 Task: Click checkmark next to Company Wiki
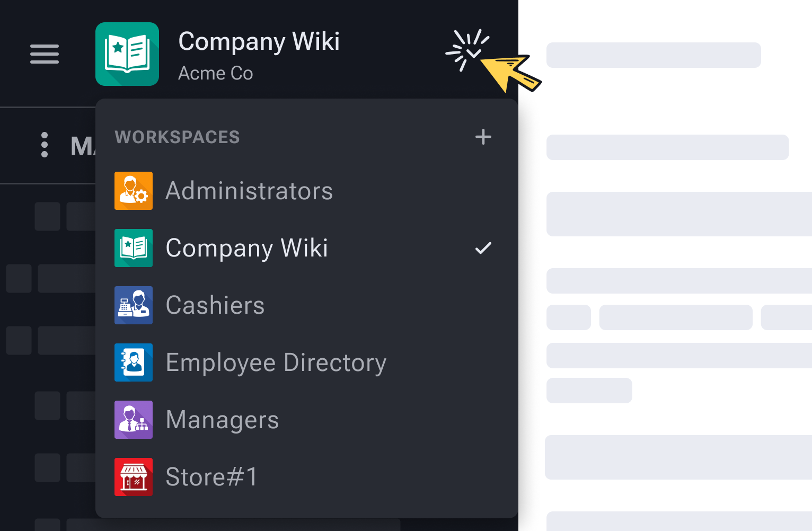tap(483, 248)
